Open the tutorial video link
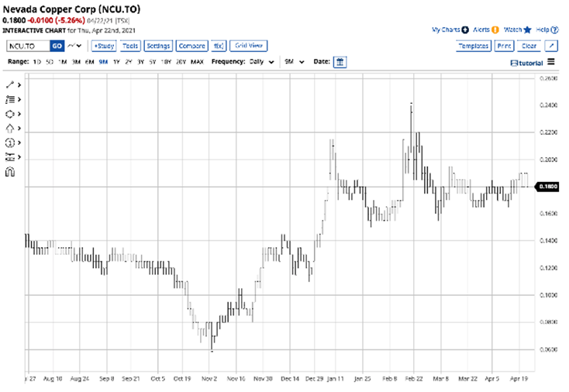Image resolution: width=569 pixels, height=392 pixels. (x=526, y=63)
